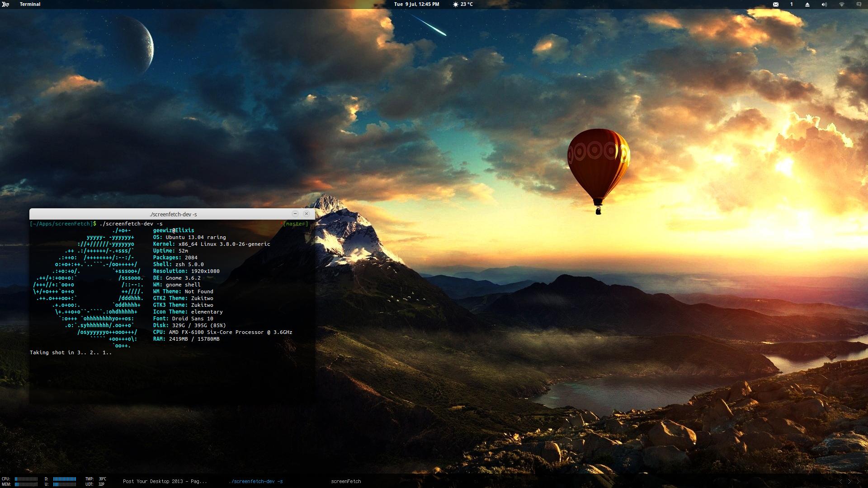Minimize the screenfetch terminal window
The height and width of the screenshot is (488, 868).
tap(295, 214)
